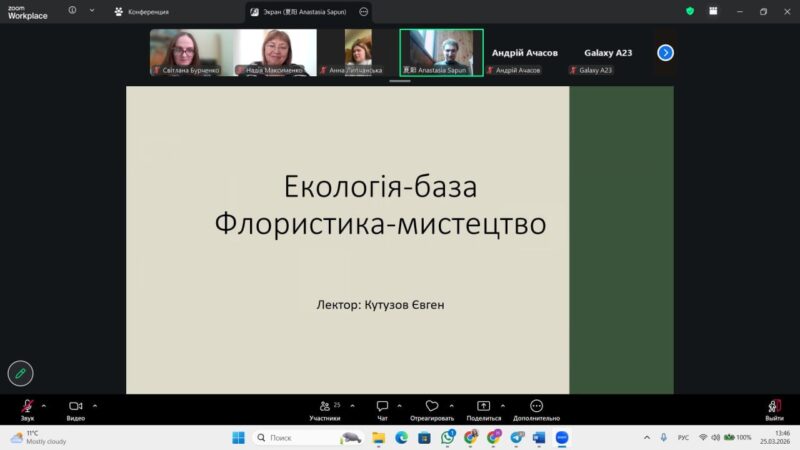Viewport: 800px width, 450px height.
Task: Open meeting info circle icon
Action: pyautogui.click(x=73, y=11)
